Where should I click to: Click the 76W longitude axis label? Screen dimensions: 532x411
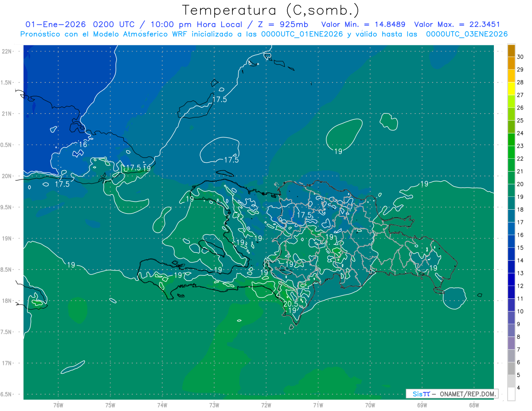tap(58, 405)
